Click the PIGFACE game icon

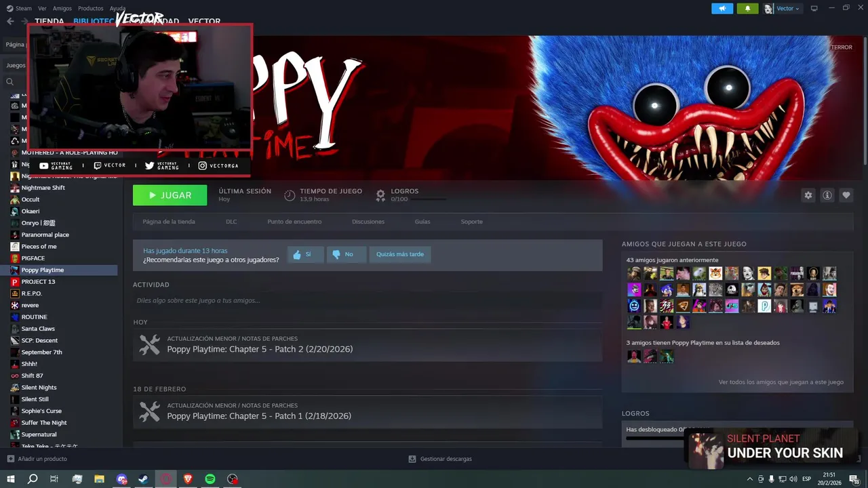(x=15, y=258)
